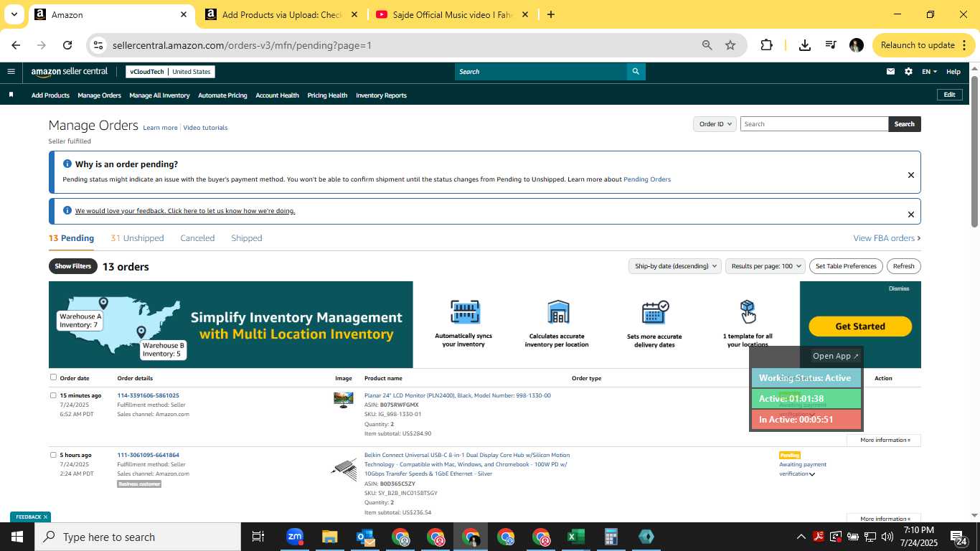Open the View FBA orders link

pyautogui.click(x=887, y=238)
